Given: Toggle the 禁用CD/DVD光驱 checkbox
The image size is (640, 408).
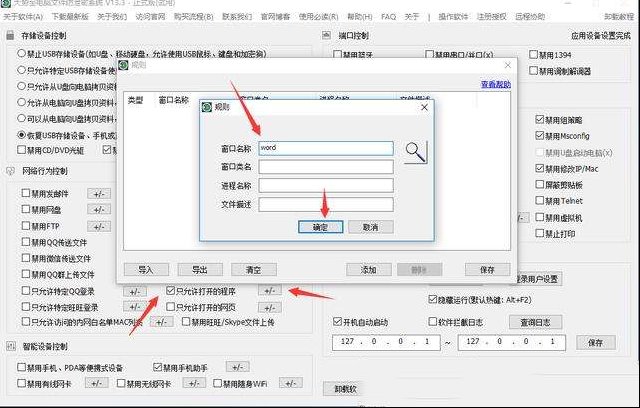Looking at the screenshot, I should pos(22,150).
